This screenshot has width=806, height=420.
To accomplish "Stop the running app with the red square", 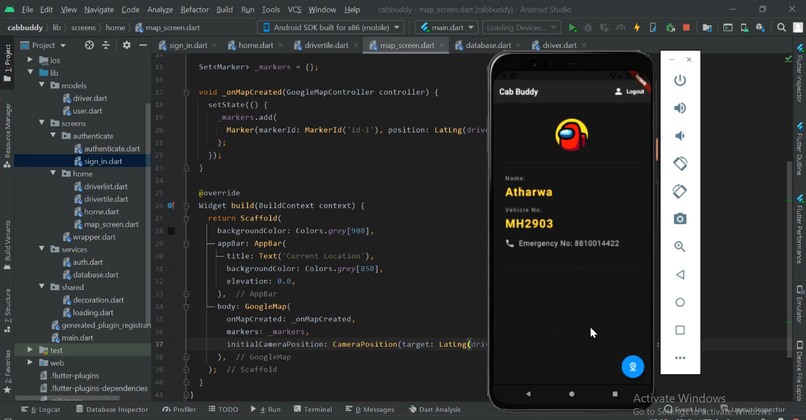I will tap(686, 28).
